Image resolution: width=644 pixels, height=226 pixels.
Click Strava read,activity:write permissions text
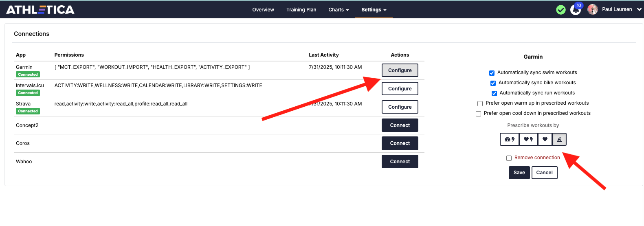pyautogui.click(x=121, y=104)
